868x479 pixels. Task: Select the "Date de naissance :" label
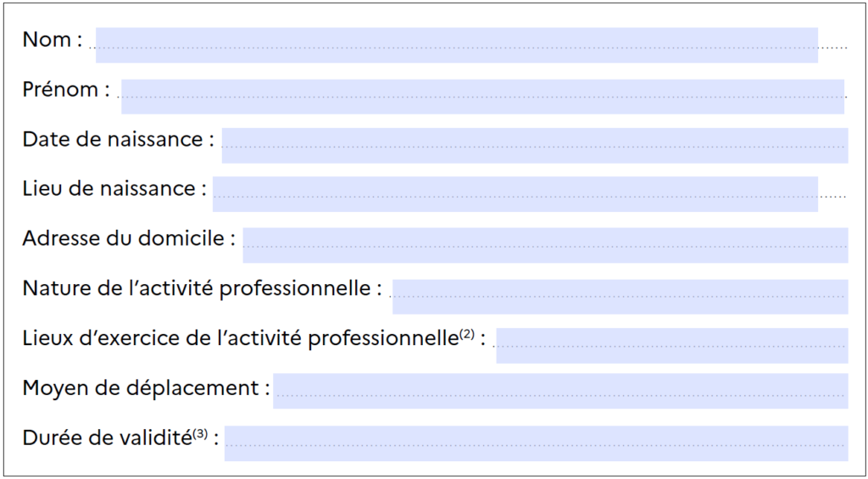coord(119,140)
